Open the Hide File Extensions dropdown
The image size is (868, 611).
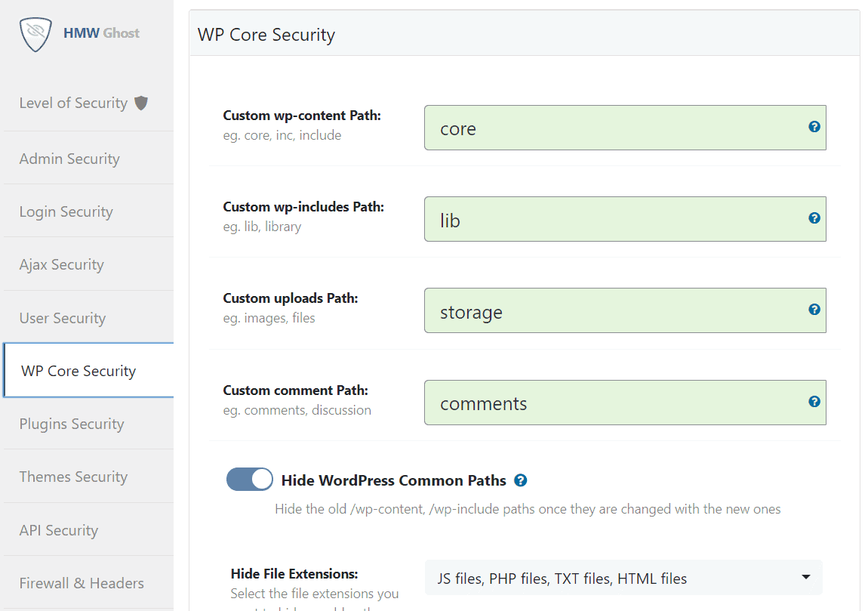tap(623, 578)
